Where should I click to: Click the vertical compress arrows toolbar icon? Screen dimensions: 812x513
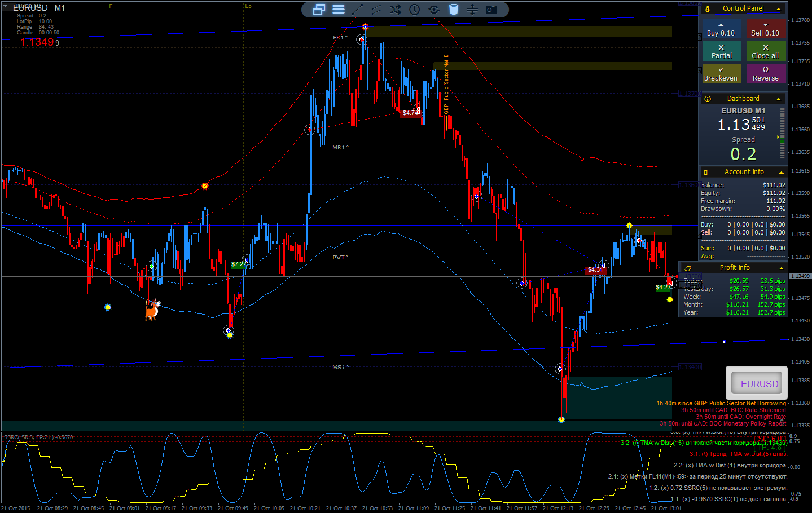point(472,10)
